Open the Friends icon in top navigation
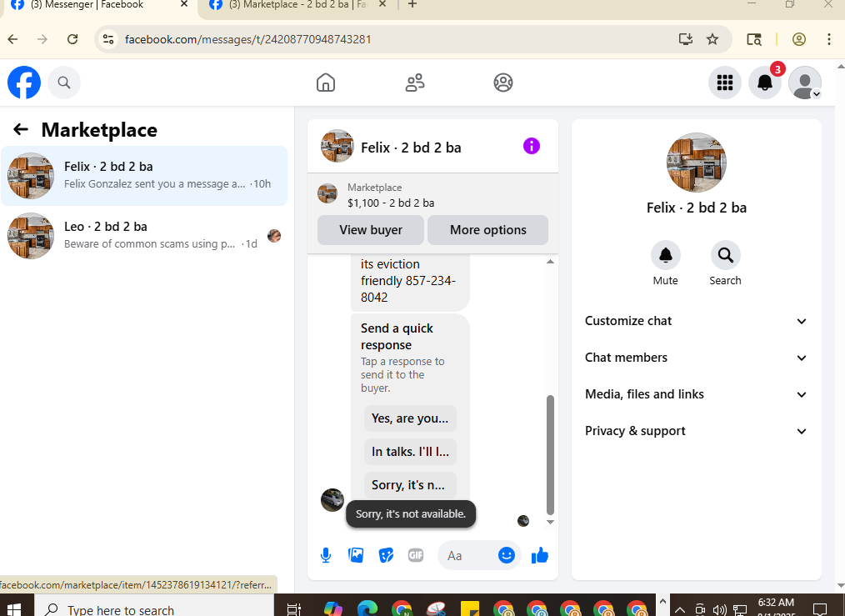The width and height of the screenshot is (845, 616). [415, 83]
